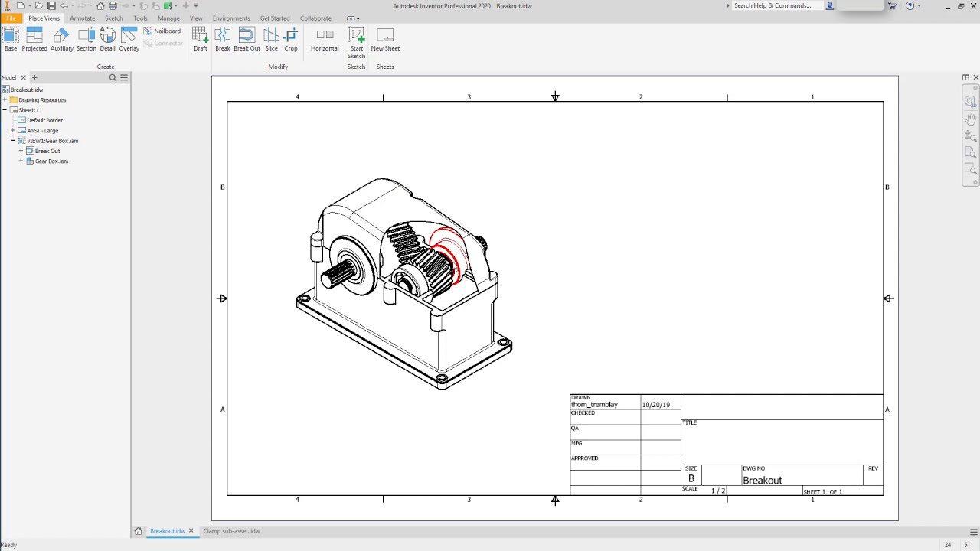This screenshot has width=980, height=551.
Task: Click the New file icon in quick access toolbar
Action: click(x=20, y=5)
